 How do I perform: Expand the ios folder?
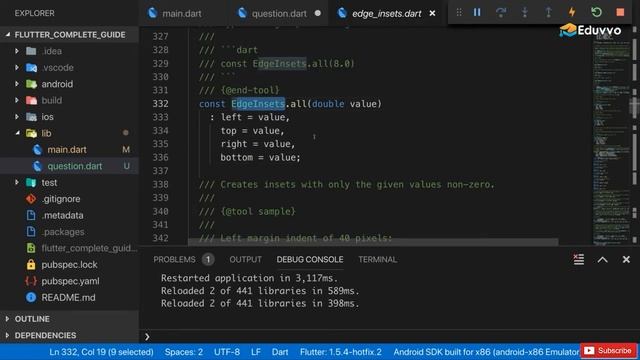coord(17,117)
